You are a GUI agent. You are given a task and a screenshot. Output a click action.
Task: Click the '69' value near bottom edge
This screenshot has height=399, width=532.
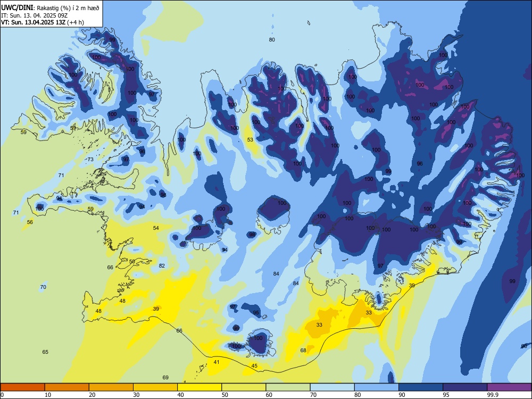[165, 378]
